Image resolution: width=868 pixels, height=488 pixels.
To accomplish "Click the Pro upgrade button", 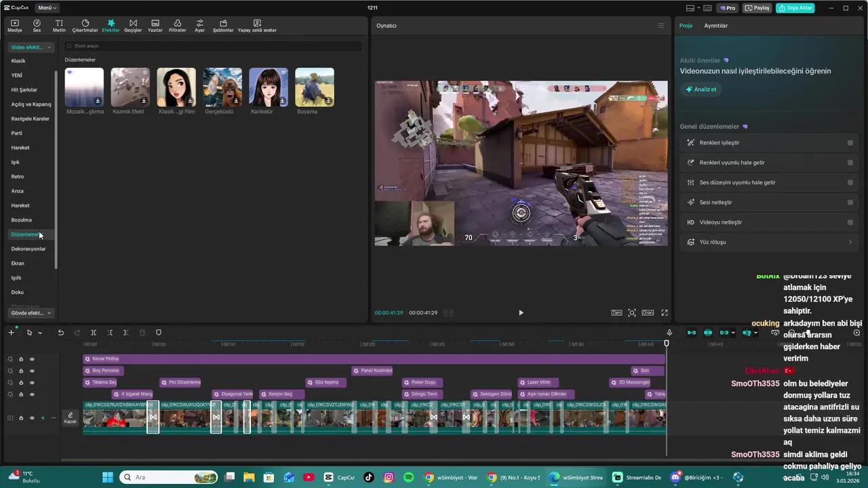I will [x=728, y=8].
